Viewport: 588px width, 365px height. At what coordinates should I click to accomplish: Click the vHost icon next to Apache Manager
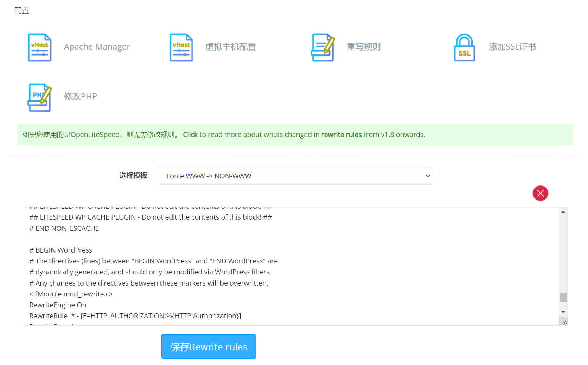click(39, 47)
